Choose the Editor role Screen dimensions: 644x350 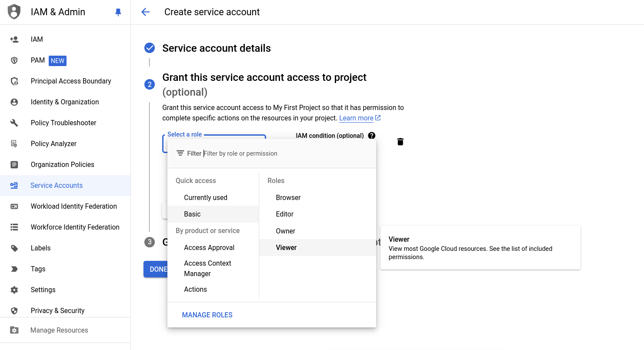[317, 214]
